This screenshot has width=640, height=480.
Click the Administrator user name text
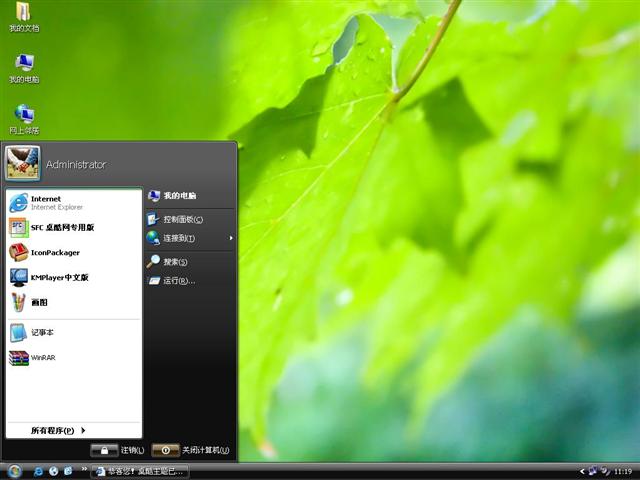[76, 164]
